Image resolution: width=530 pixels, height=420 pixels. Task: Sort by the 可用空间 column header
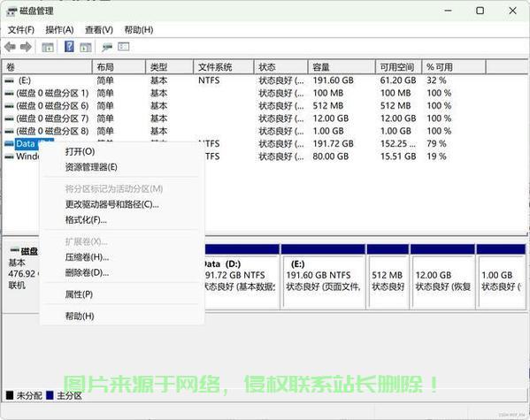(399, 67)
